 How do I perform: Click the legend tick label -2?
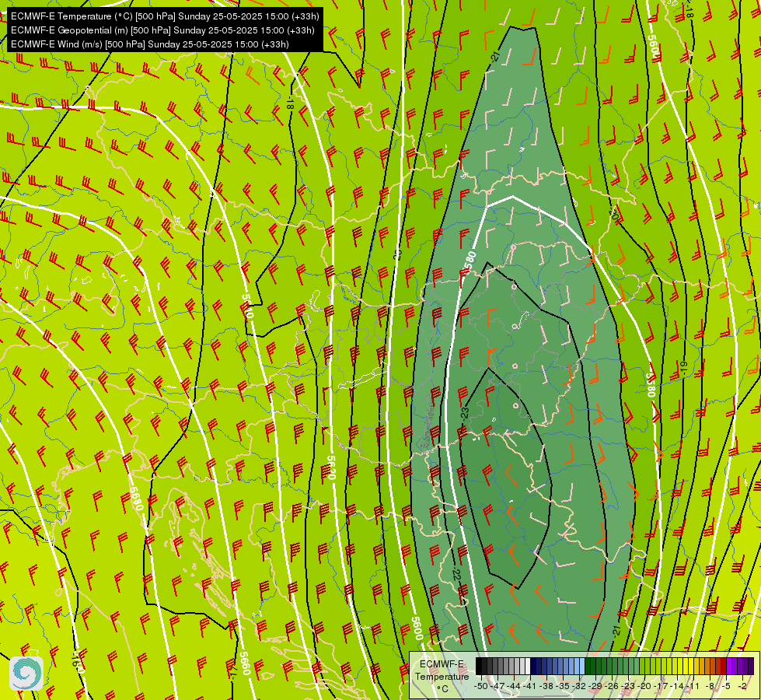click(742, 686)
